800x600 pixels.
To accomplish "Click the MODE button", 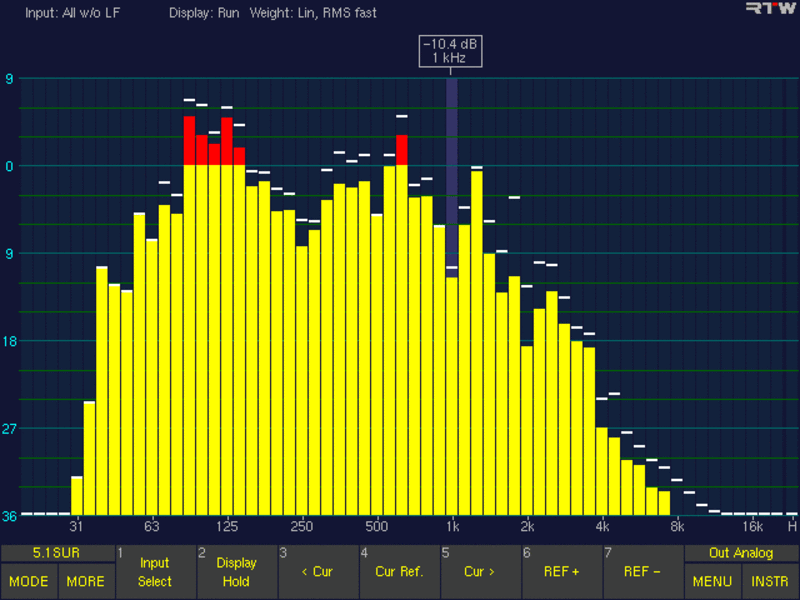I will pos(29,581).
